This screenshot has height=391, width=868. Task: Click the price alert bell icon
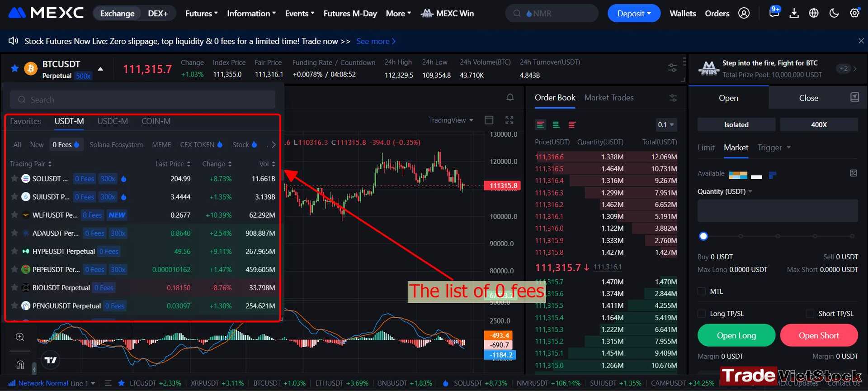pyautogui.click(x=510, y=97)
